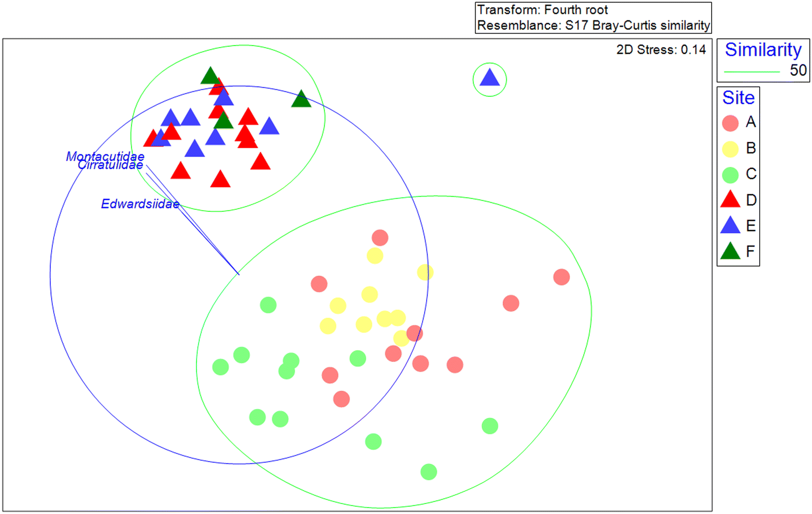Screen dimensions: 812x514
Task: Select the rightmost pink circle data point
Action: tap(561, 277)
